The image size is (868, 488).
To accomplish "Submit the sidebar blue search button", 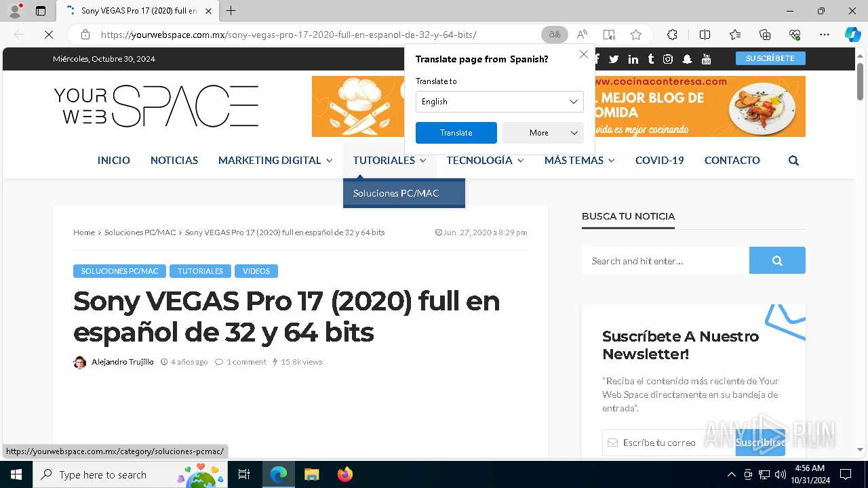I will tap(777, 260).
